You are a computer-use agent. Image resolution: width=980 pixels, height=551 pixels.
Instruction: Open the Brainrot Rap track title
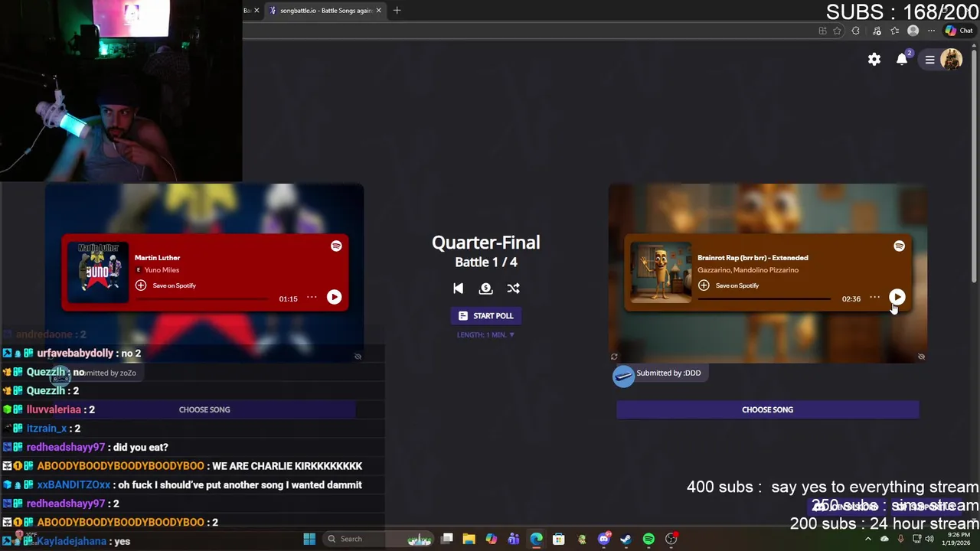point(753,258)
